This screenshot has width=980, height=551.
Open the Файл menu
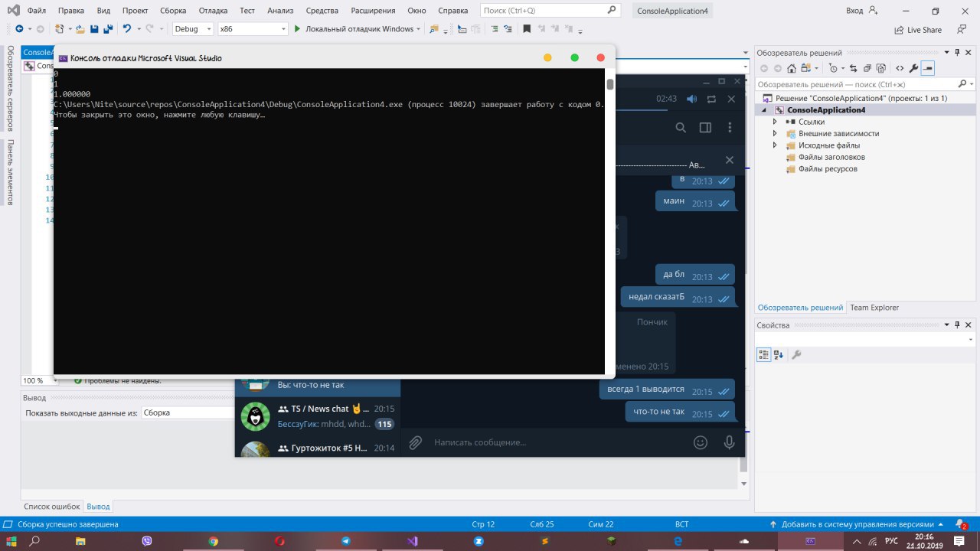pos(37,11)
